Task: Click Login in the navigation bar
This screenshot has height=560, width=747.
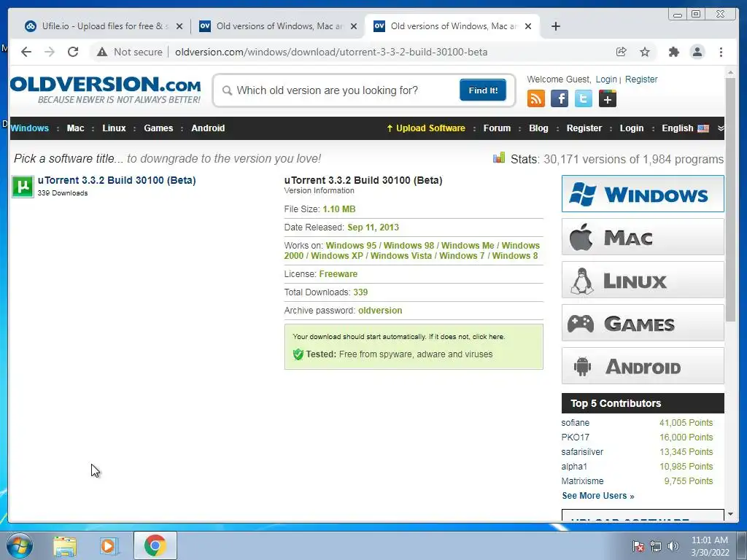Action: coord(632,128)
